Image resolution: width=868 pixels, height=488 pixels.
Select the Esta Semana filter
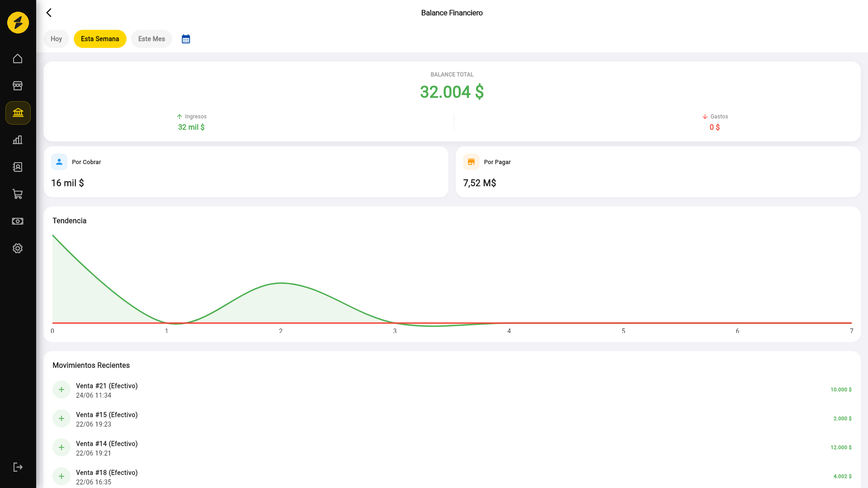pyautogui.click(x=100, y=39)
